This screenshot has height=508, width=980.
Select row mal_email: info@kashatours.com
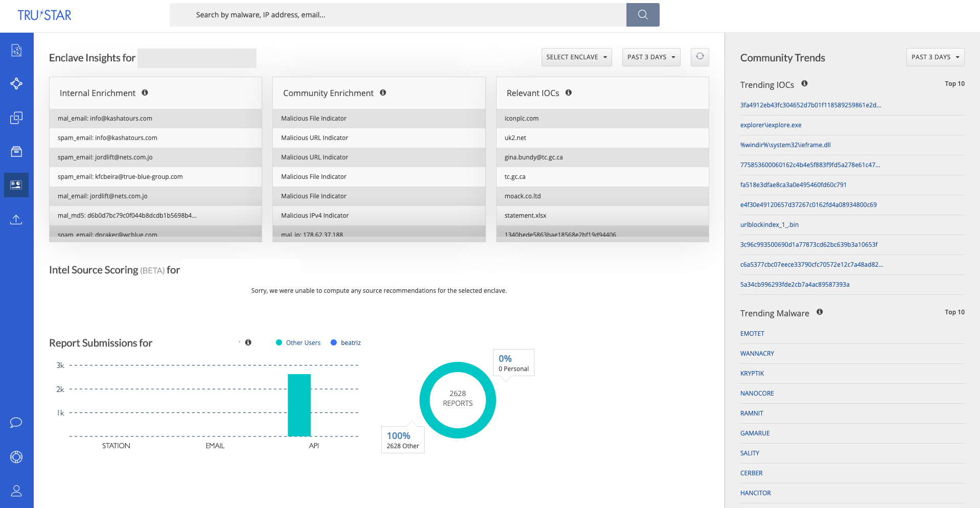tap(155, 119)
